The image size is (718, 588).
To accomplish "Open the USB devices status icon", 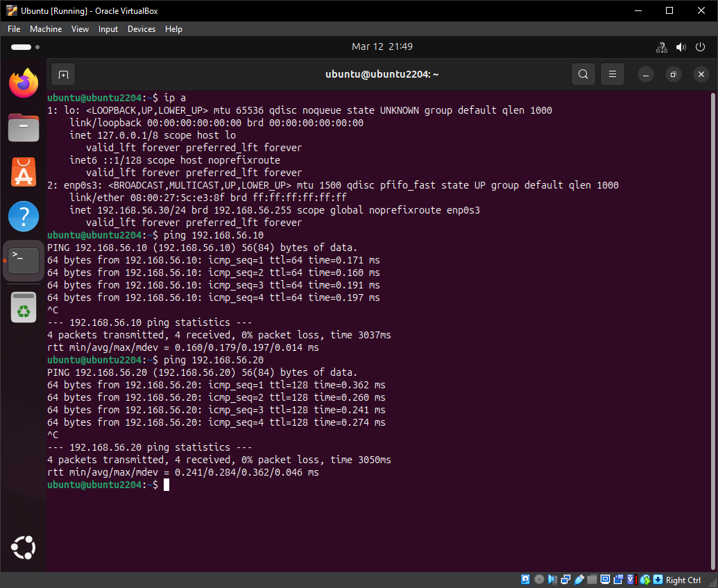I will [579, 580].
